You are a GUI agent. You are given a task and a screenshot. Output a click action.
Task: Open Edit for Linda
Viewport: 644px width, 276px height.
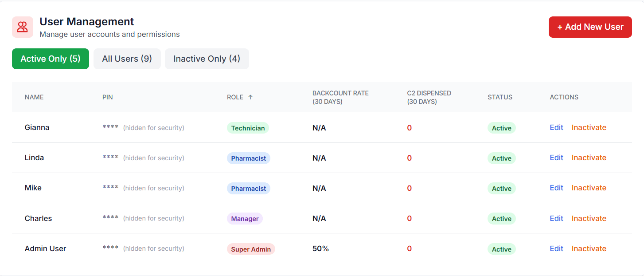tap(556, 158)
